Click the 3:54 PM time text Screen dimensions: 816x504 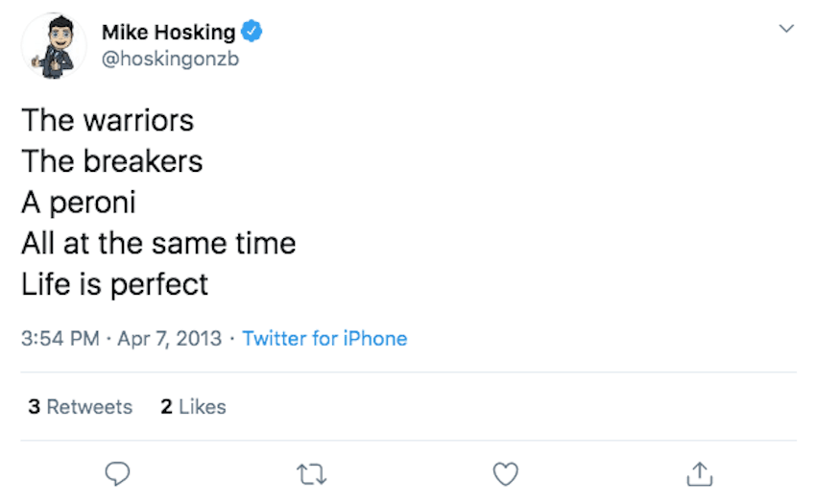[60, 339]
